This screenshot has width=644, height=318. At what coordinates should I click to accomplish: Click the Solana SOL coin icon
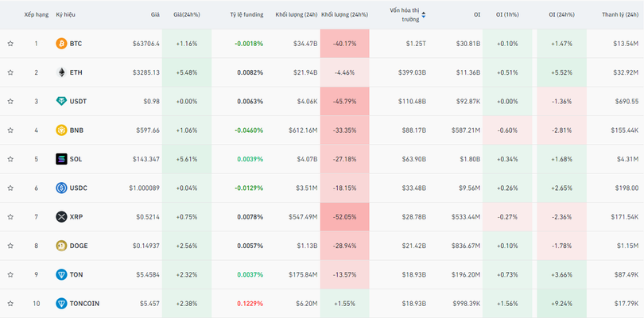point(61,159)
